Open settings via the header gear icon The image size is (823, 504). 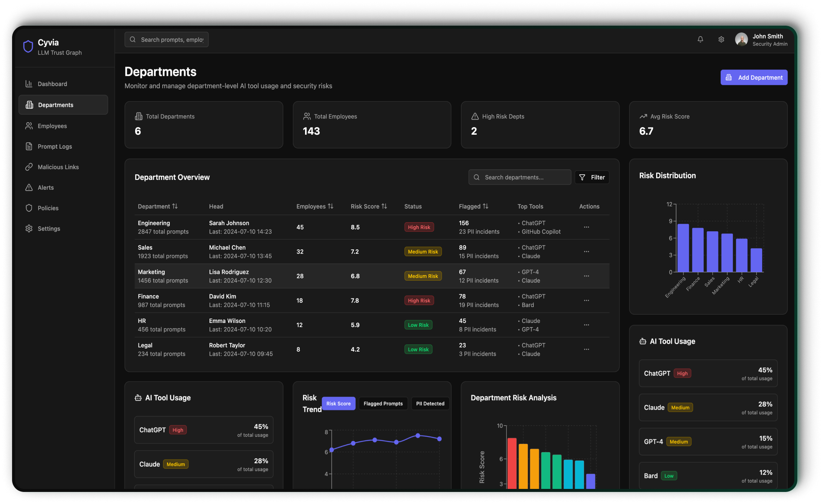[x=721, y=39]
